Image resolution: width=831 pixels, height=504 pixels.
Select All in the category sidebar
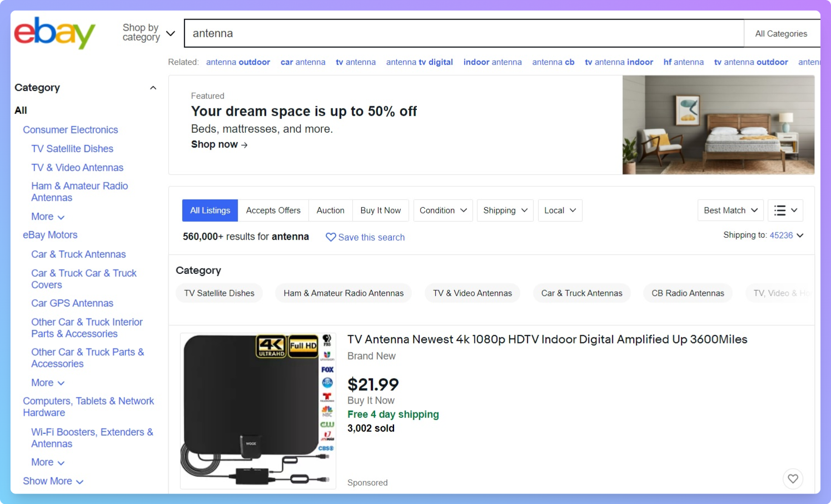coord(21,111)
